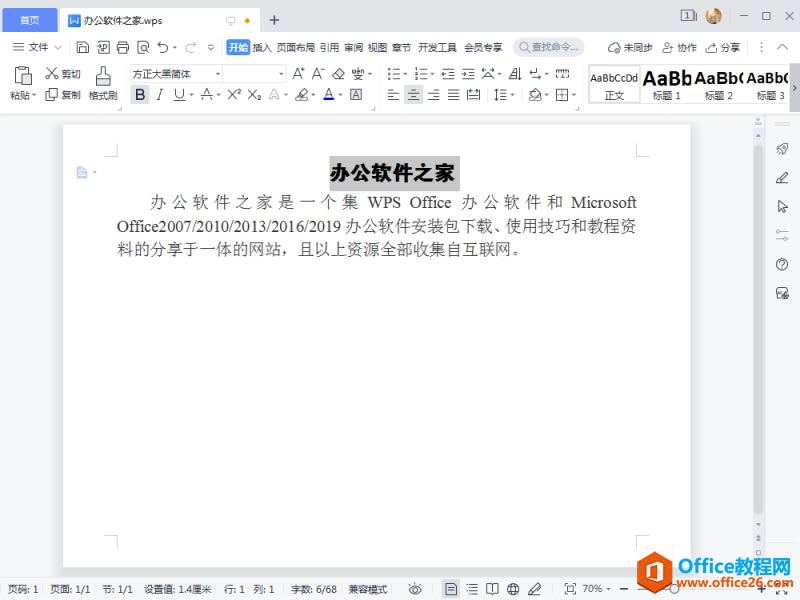
Task: Open Print Preview icon
Action: pyautogui.click(x=143, y=47)
